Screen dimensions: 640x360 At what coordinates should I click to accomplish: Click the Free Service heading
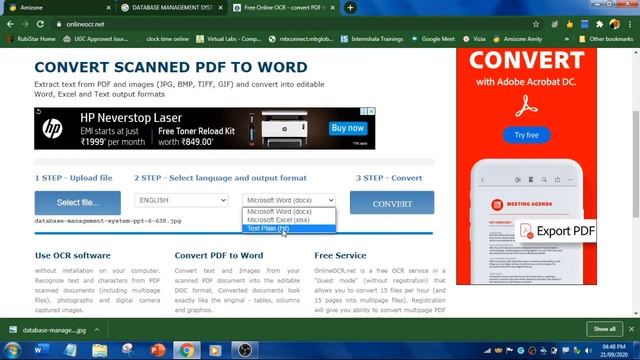(x=340, y=256)
